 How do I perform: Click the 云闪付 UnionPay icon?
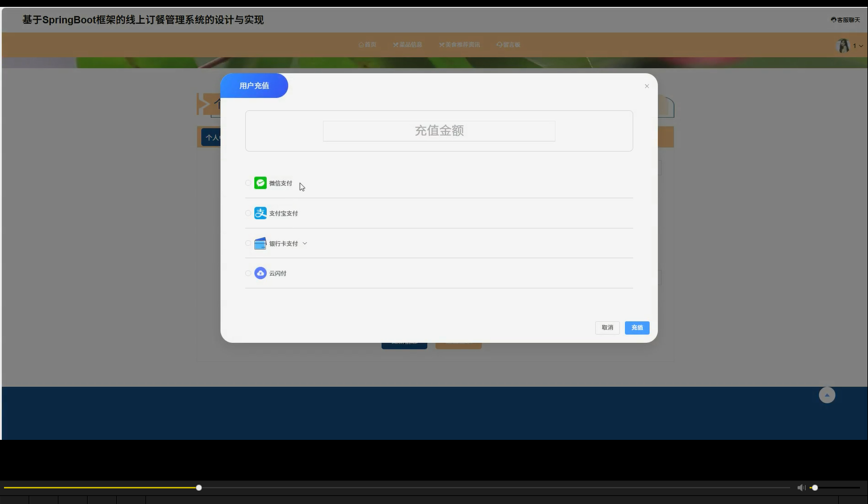click(x=260, y=273)
